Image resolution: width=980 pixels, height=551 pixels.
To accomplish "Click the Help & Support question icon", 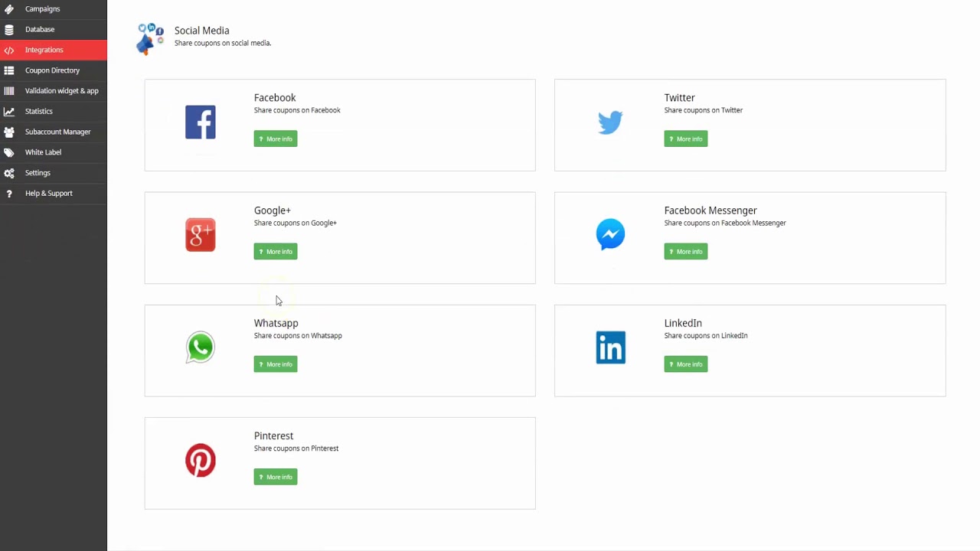I will point(9,194).
